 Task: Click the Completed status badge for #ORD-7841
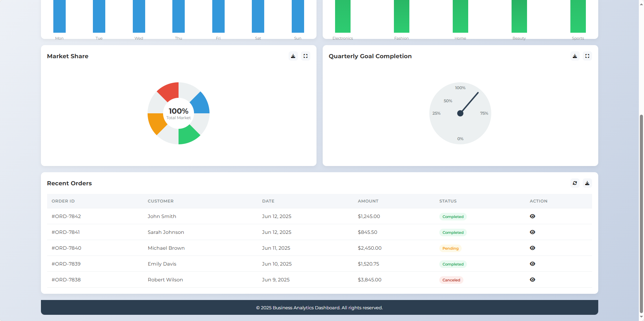(453, 232)
